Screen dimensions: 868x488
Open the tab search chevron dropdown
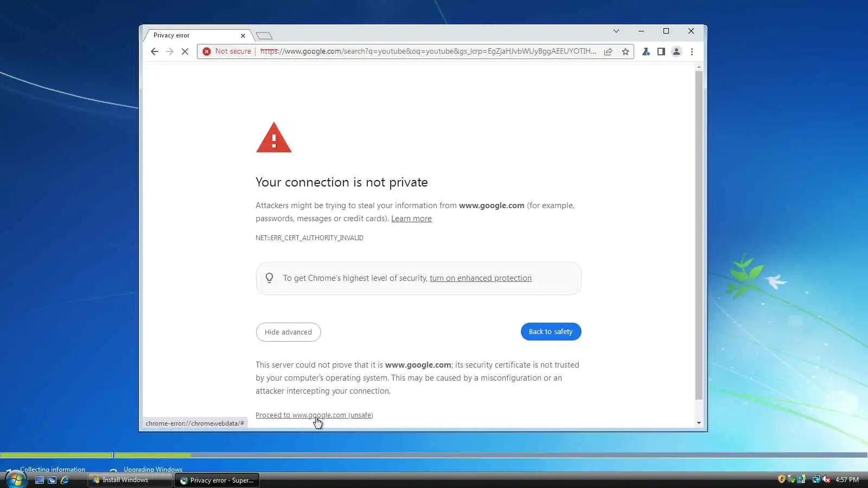click(x=616, y=31)
